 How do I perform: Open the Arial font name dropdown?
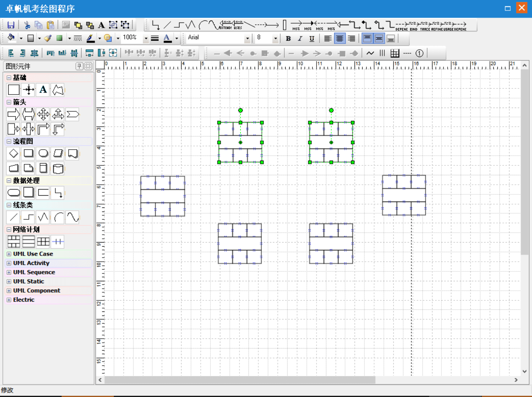[x=247, y=39]
